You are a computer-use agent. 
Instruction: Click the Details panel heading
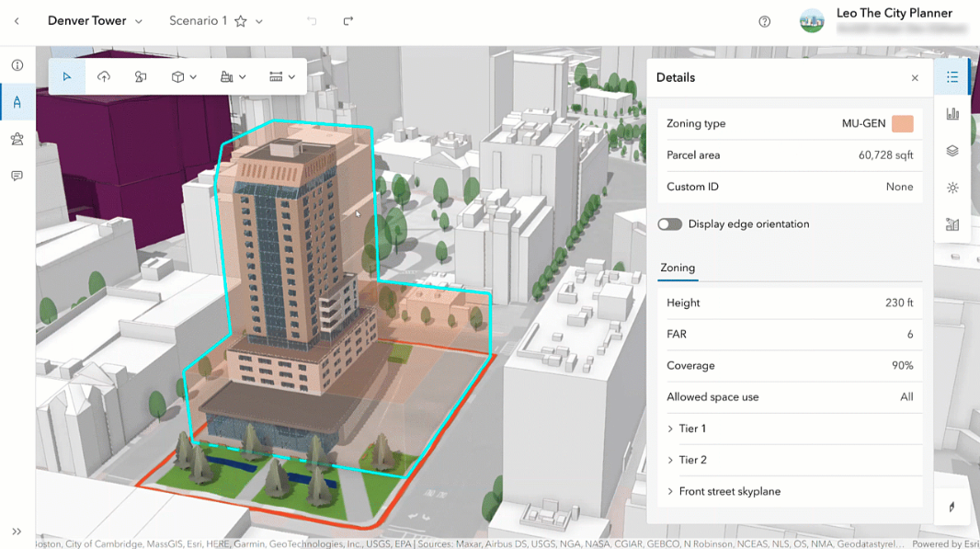click(676, 77)
